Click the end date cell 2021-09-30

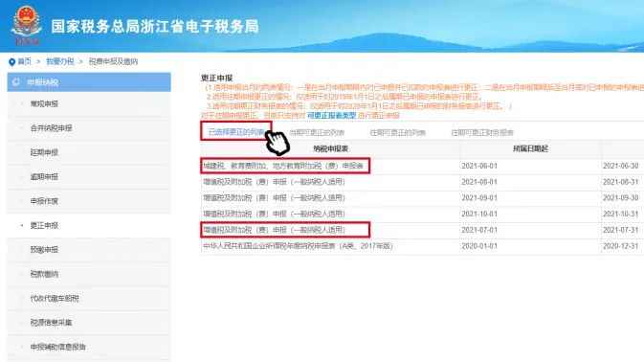click(621, 197)
